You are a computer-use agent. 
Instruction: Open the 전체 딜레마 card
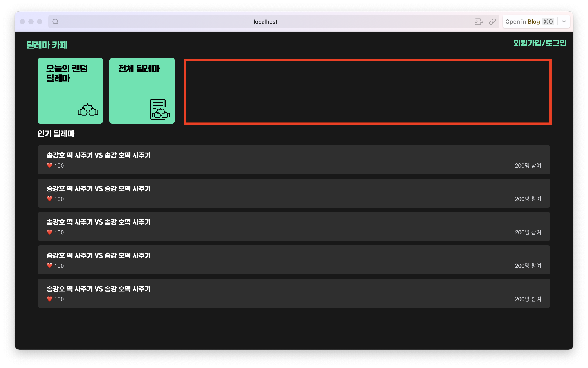[x=142, y=91]
